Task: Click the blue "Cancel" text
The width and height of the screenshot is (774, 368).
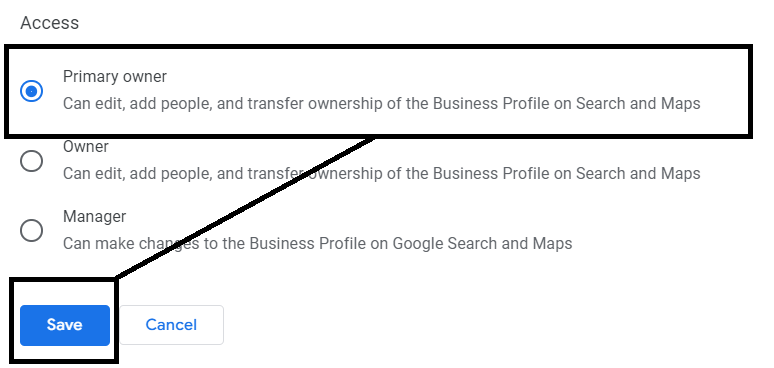Action: coord(171,325)
